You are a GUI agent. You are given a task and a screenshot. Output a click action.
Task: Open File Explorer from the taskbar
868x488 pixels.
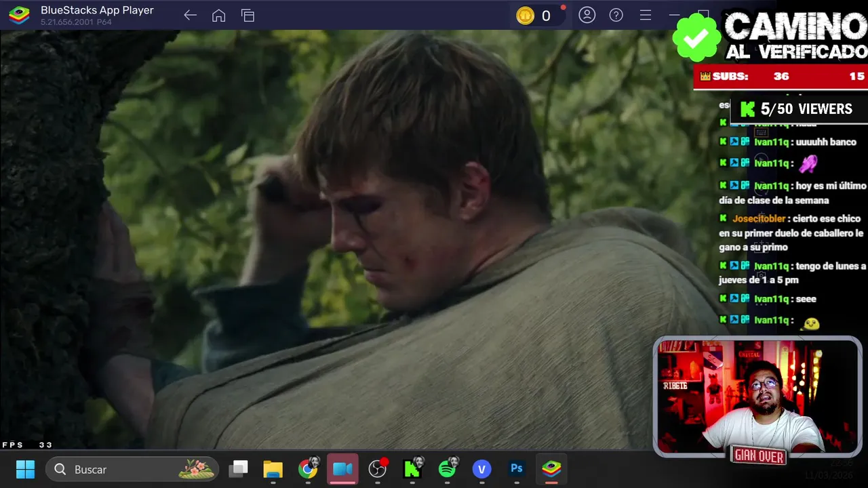click(273, 469)
